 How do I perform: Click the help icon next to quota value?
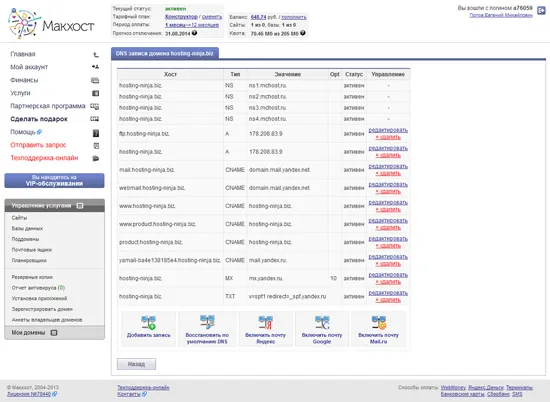(303, 33)
